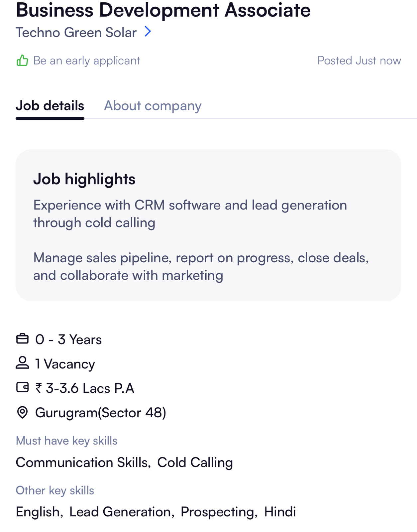Click the 3-3.6 Lacs P.A salary text
The width and height of the screenshot is (417, 532).
coord(90,388)
